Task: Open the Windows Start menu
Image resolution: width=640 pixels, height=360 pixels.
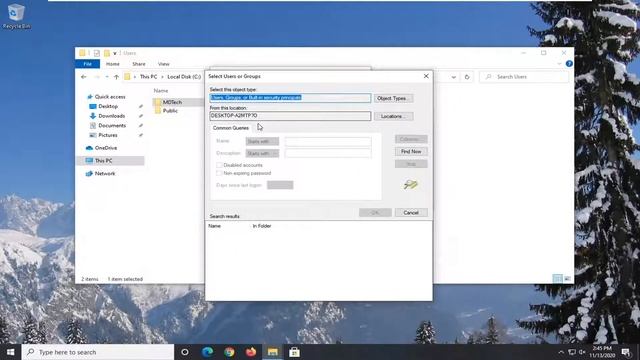Action: click(x=11, y=352)
